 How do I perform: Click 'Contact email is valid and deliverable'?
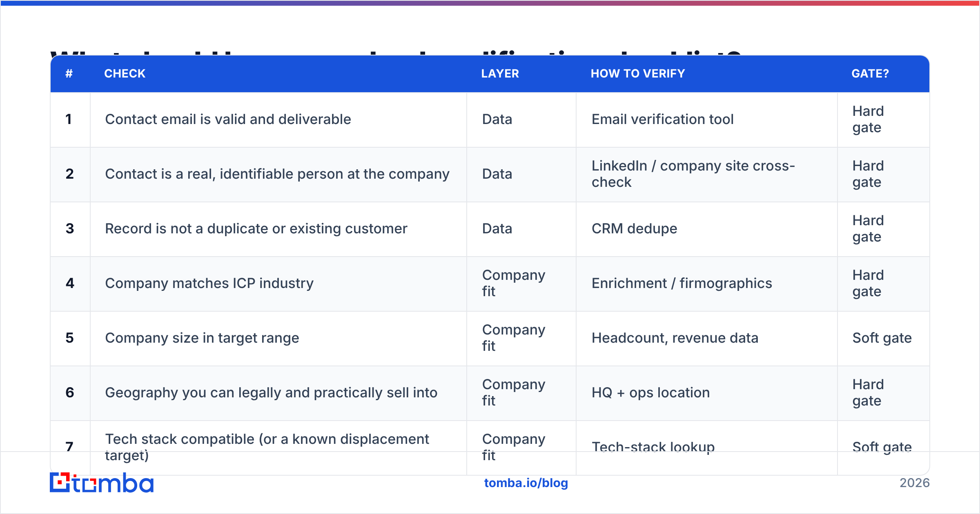click(x=228, y=120)
